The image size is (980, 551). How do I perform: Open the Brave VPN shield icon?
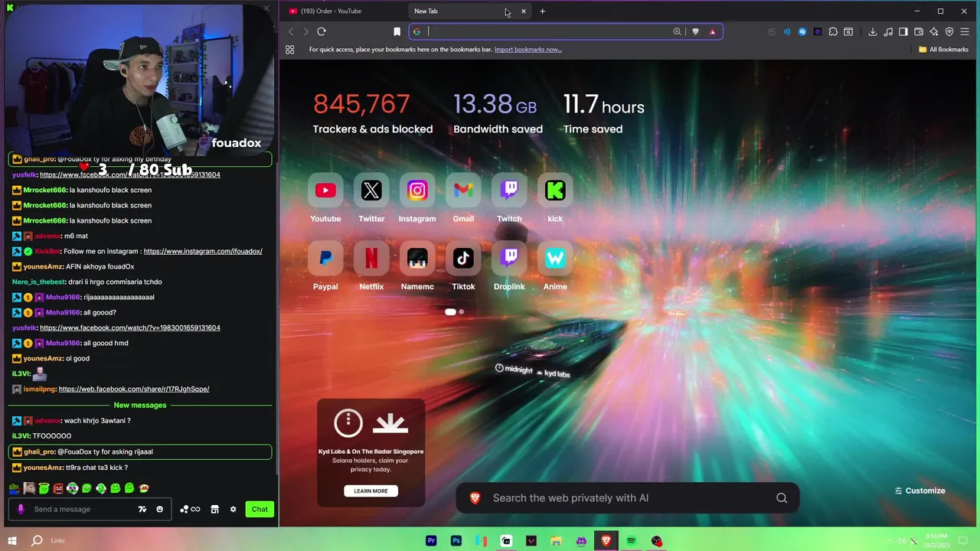point(949,31)
